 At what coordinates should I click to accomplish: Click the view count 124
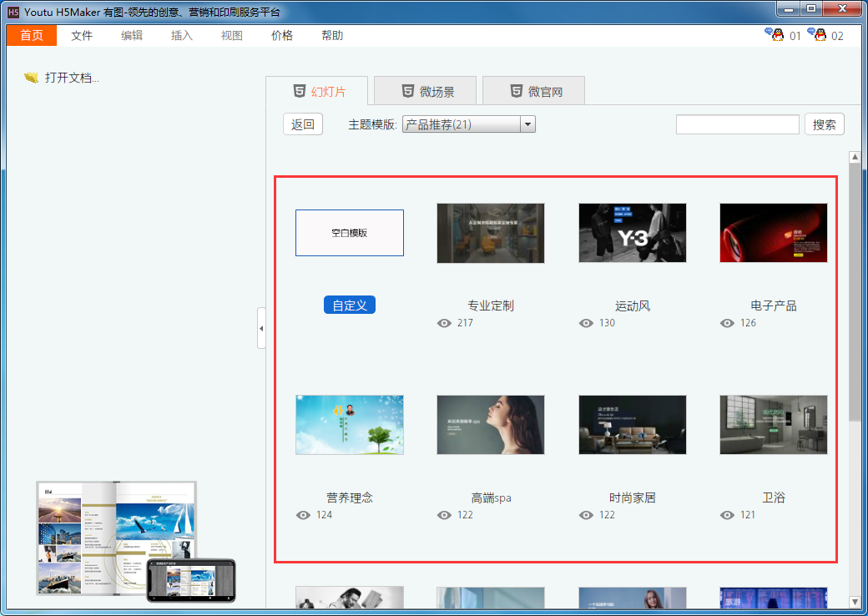pos(324,515)
